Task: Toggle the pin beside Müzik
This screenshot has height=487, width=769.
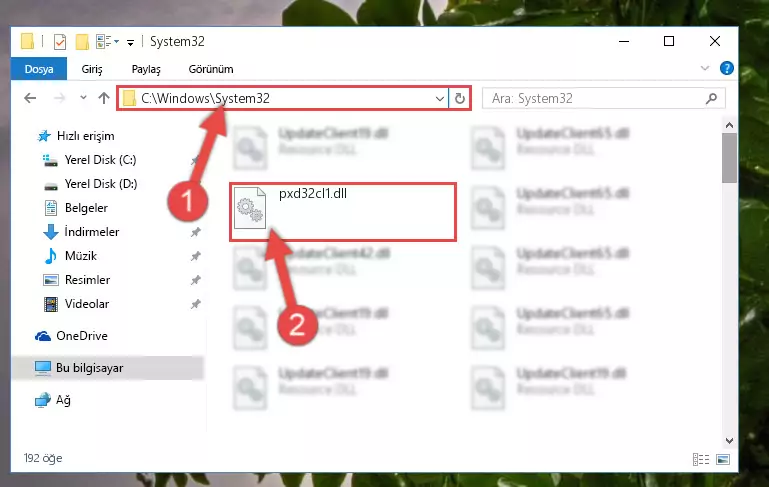Action: 196,256
